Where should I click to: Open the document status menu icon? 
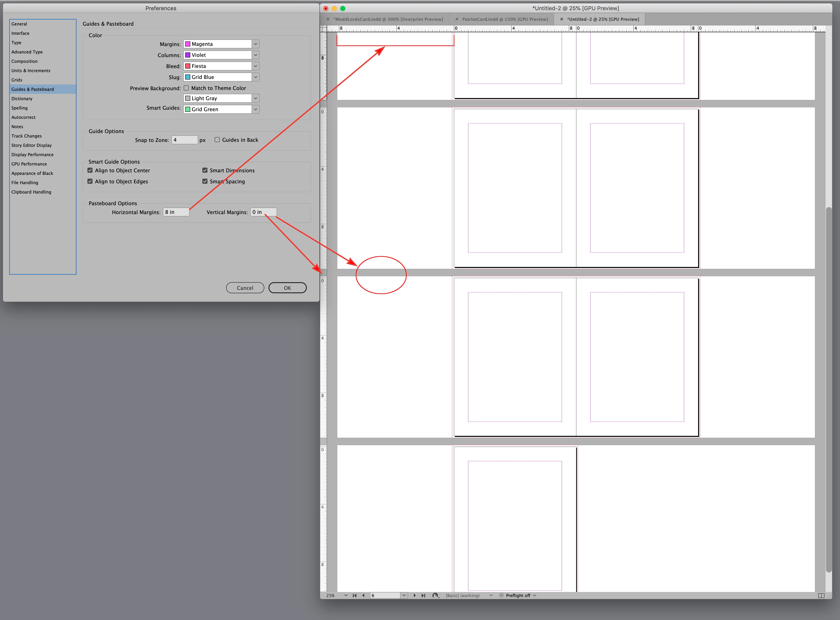click(x=435, y=595)
